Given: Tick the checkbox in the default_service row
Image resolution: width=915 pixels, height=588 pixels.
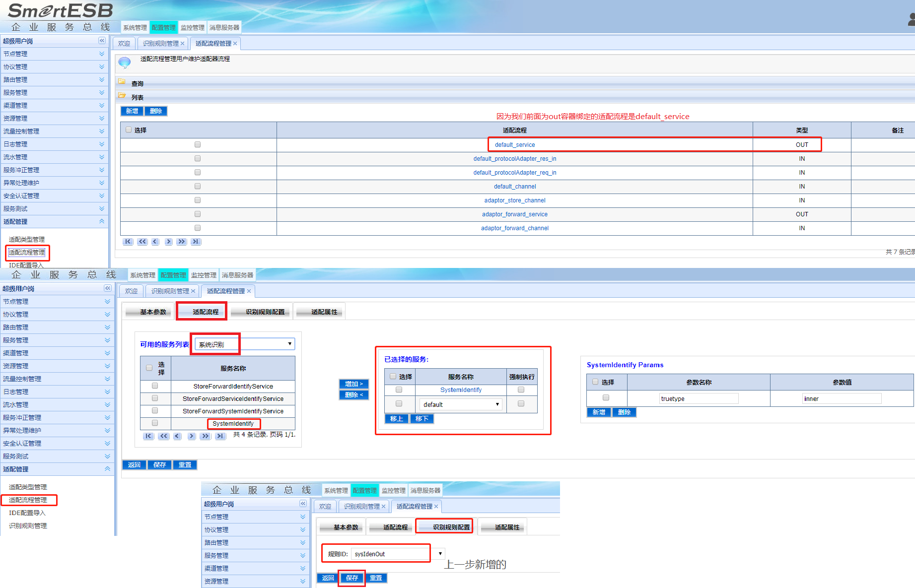Looking at the screenshot, I should [x=198, y=144].
